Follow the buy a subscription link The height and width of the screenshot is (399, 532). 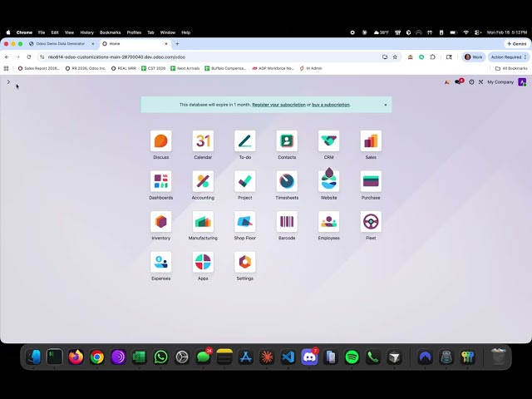tap(331, 105)
